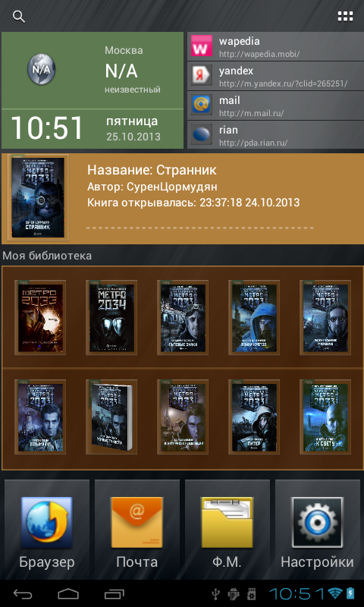Open the book with goggles-on-cap man cover
The image size is (364, 607).
coord(183,318)
